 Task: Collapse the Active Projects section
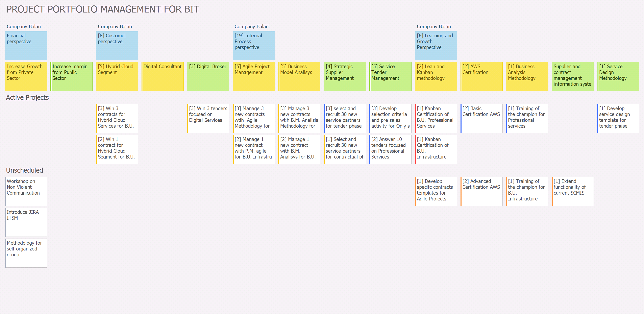point(27,97)
